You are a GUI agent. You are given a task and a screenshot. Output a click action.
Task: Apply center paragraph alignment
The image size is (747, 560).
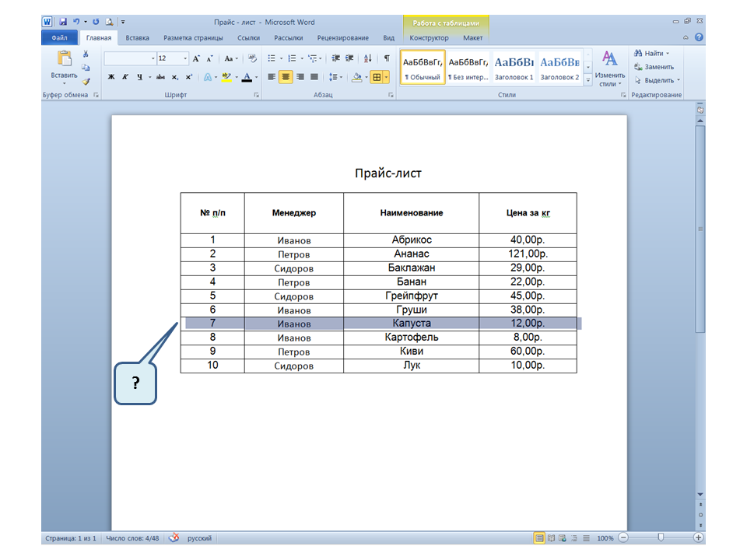point(286,77)
